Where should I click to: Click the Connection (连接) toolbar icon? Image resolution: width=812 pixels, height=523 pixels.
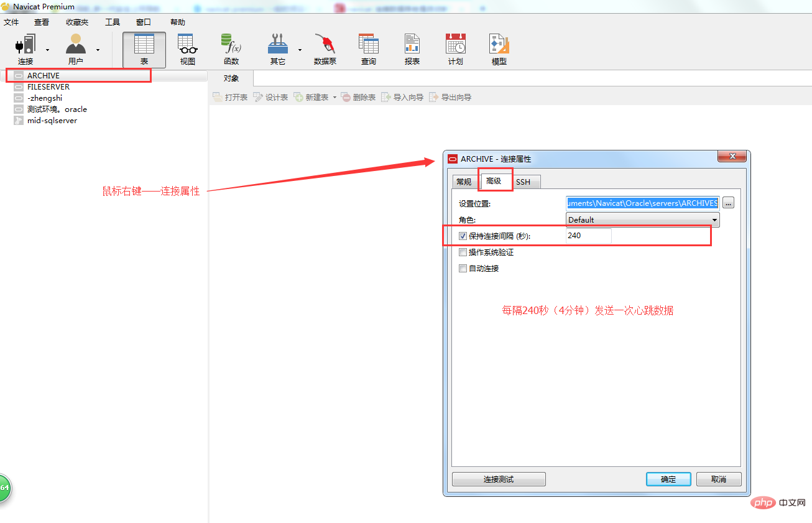tap(25, 50)
